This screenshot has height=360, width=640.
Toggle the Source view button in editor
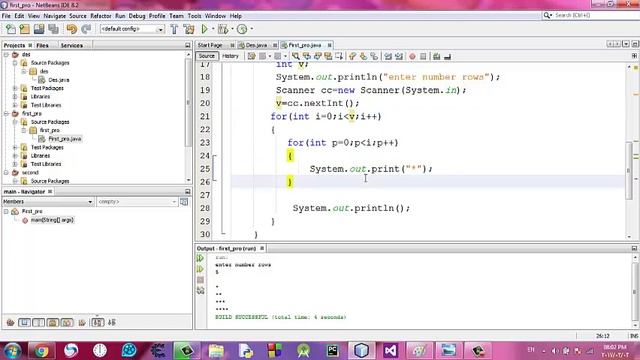[x=207, y=56]
